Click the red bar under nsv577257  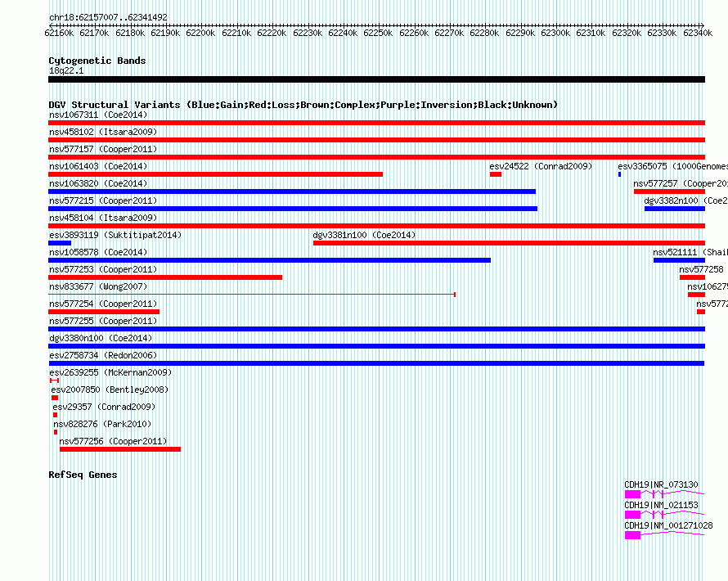pyautogui.click(x=669, y=191)
